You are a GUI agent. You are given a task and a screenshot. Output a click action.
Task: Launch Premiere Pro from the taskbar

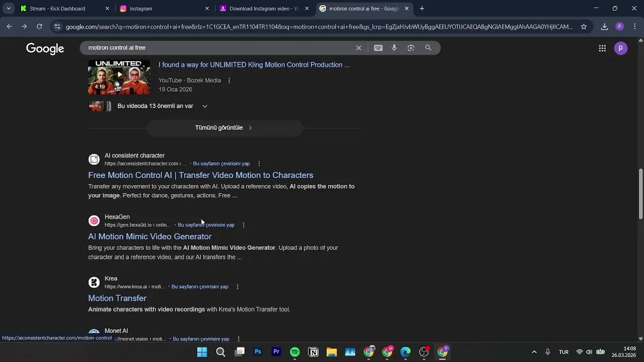click(x=276, y=352)
